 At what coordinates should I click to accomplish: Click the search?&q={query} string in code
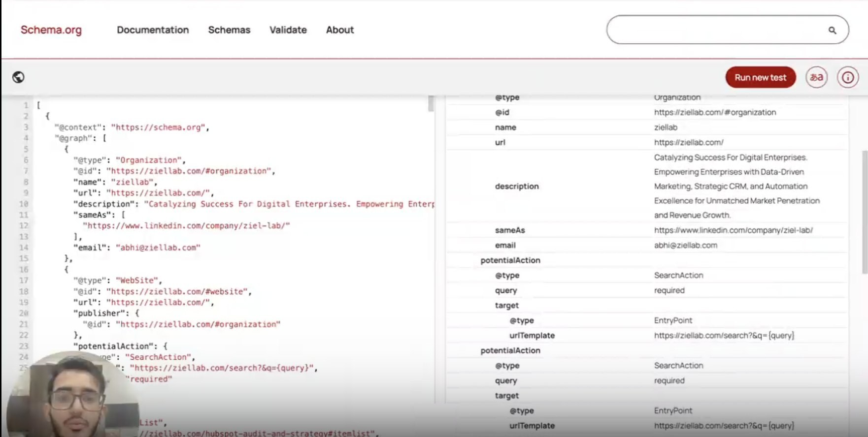(x=222, y=368)
